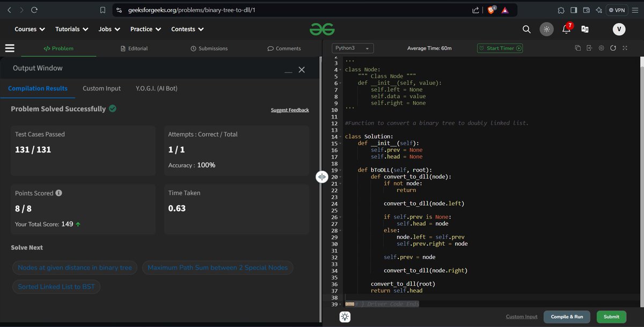
Task: Expand the Tutorials dropdown menu
Action: pyautogui.click(x=71, y=29)
